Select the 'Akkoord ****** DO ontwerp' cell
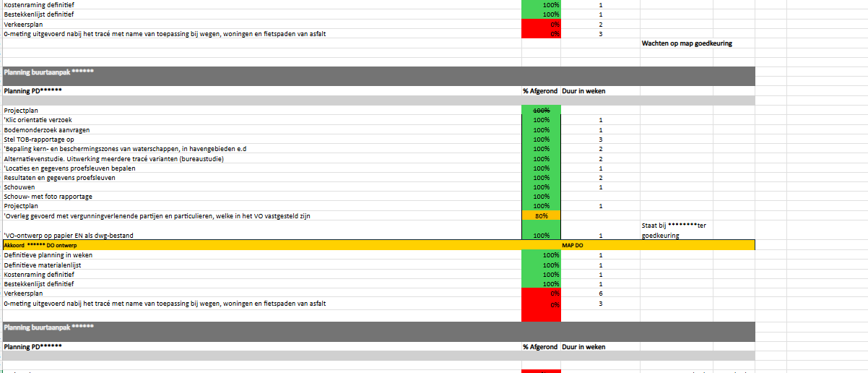 point(39,246)
